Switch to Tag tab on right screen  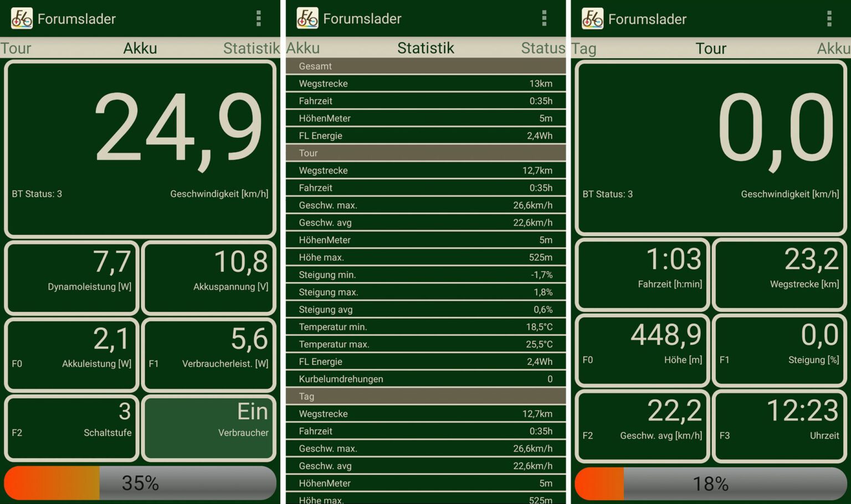click(x=584, y=49)
